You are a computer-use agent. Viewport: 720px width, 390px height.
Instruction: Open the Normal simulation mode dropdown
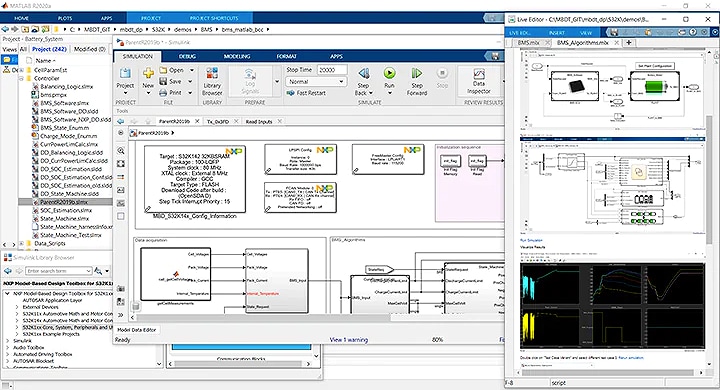tap(316, 81)
